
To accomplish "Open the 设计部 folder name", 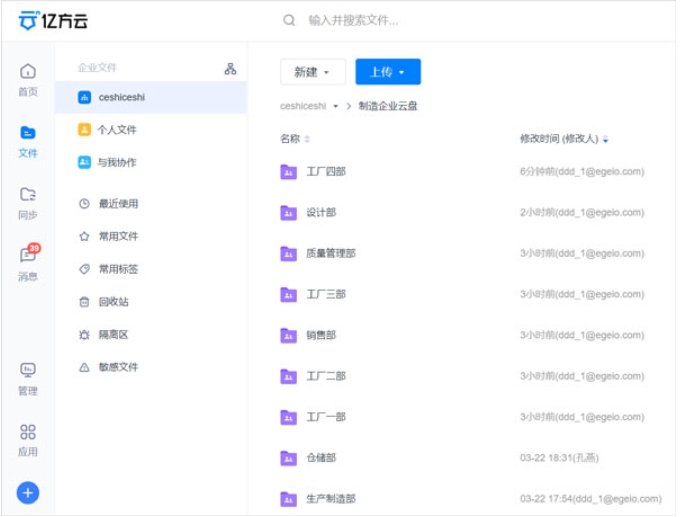I will [321, 213].
